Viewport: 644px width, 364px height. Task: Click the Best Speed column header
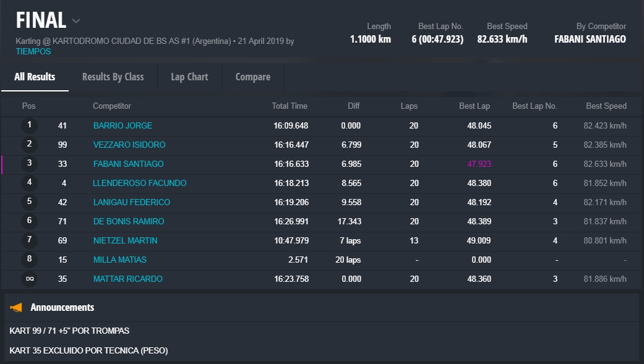[x=606, y=106]
